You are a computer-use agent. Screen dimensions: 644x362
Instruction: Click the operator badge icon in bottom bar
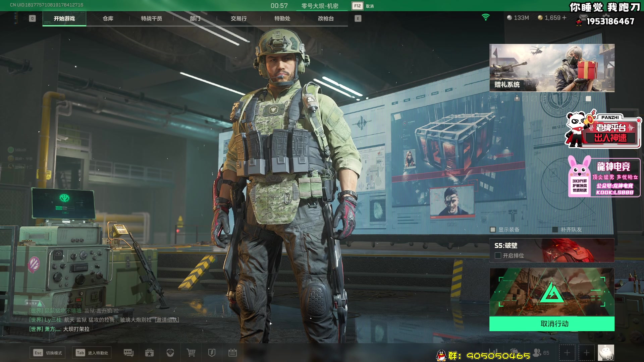(170, 353)
